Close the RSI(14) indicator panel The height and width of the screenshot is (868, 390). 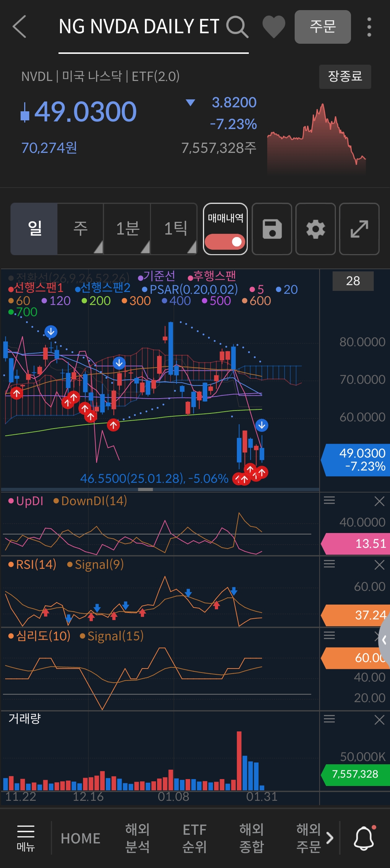point(379,565)
